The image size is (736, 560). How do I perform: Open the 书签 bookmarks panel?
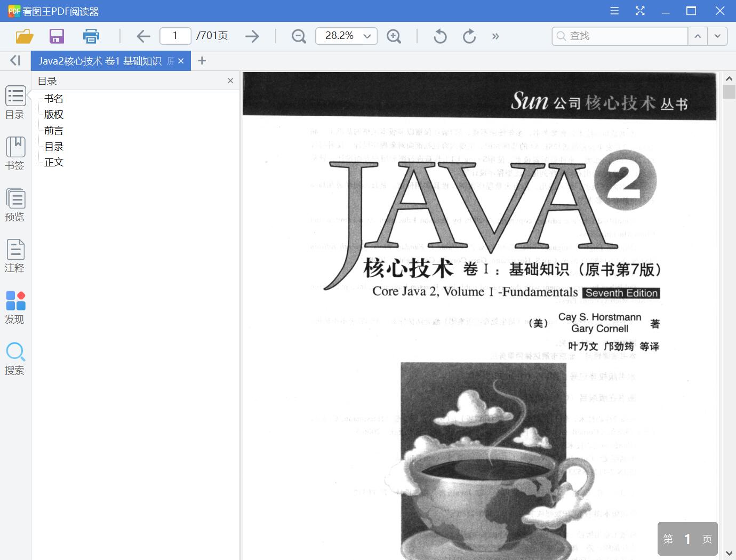tap(15, 154)
